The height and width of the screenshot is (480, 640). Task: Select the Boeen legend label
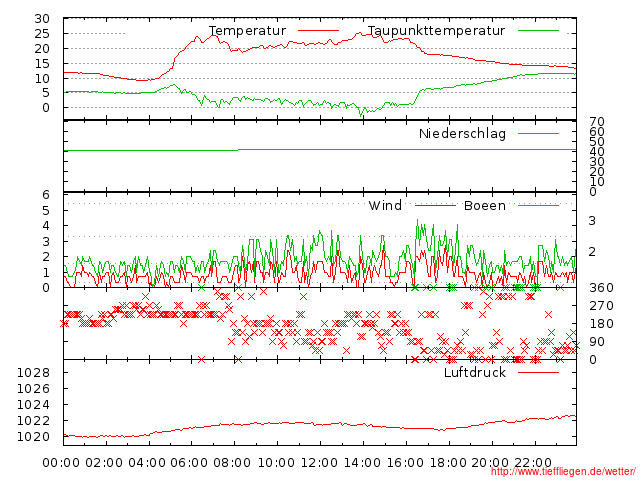tap(485, 205)
